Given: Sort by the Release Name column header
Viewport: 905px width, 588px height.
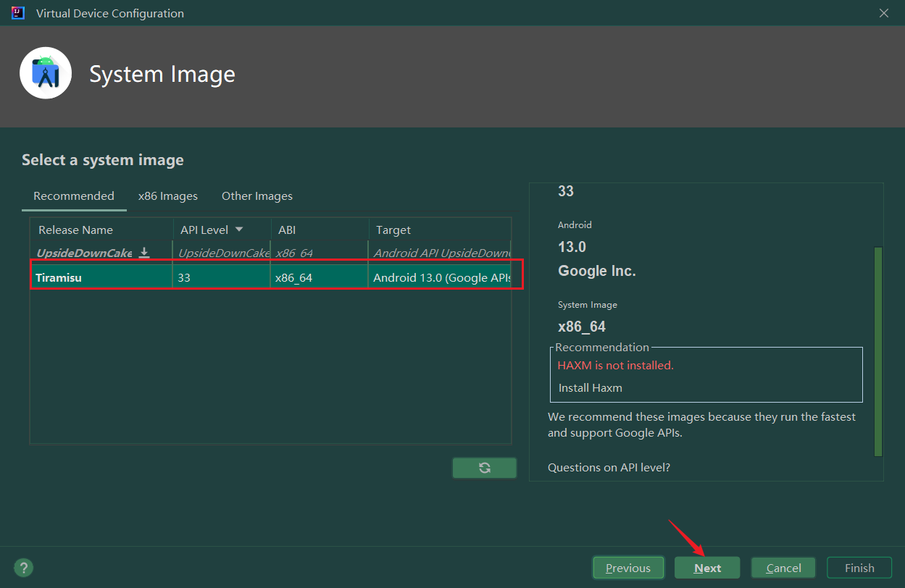Looking at the screenshot, I should pos(101,230).
